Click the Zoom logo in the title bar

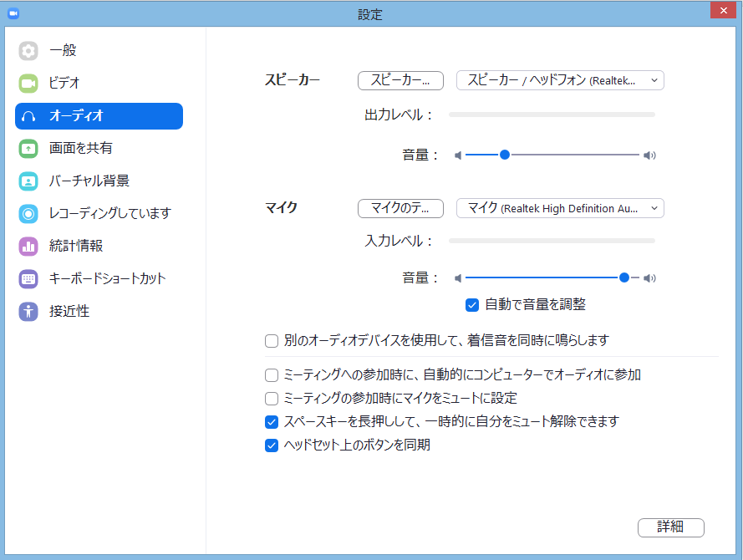13,13
